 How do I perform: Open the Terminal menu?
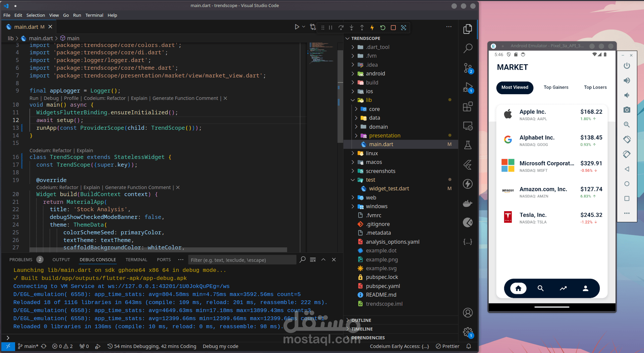(94, 15)
